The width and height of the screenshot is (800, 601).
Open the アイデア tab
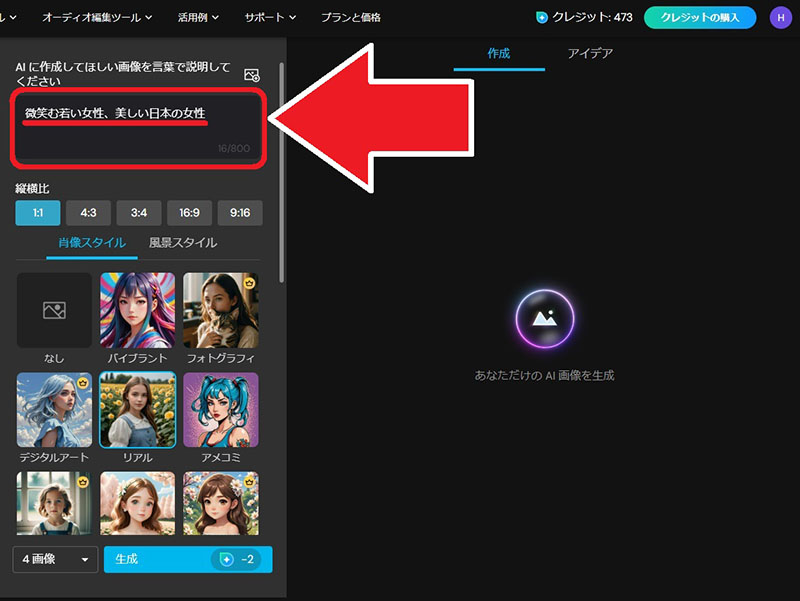tap(590, 53)
